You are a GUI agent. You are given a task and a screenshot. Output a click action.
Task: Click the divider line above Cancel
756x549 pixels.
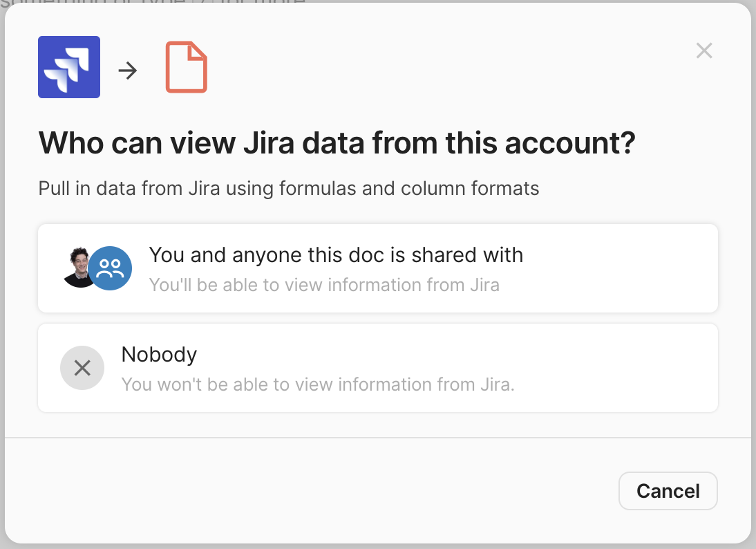click(x=377, y=438)
